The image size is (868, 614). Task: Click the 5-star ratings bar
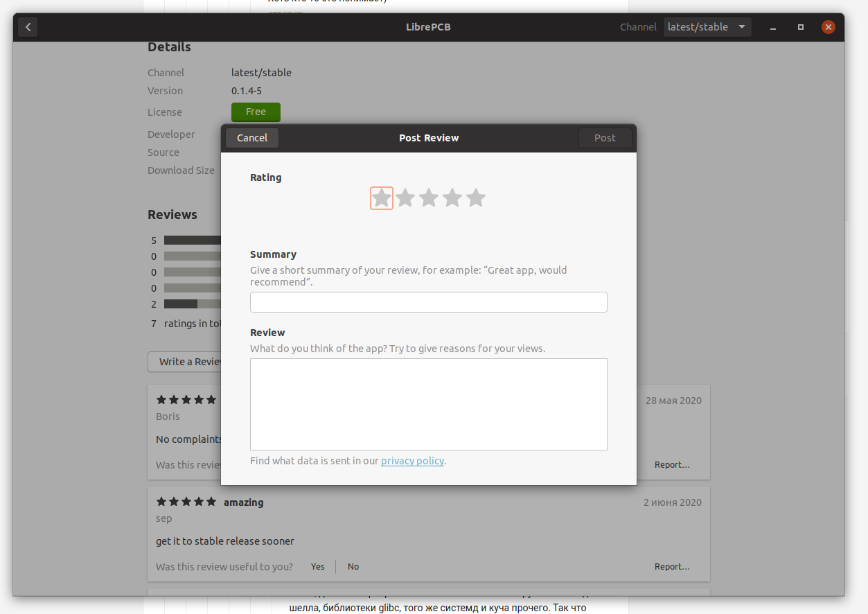193,240
